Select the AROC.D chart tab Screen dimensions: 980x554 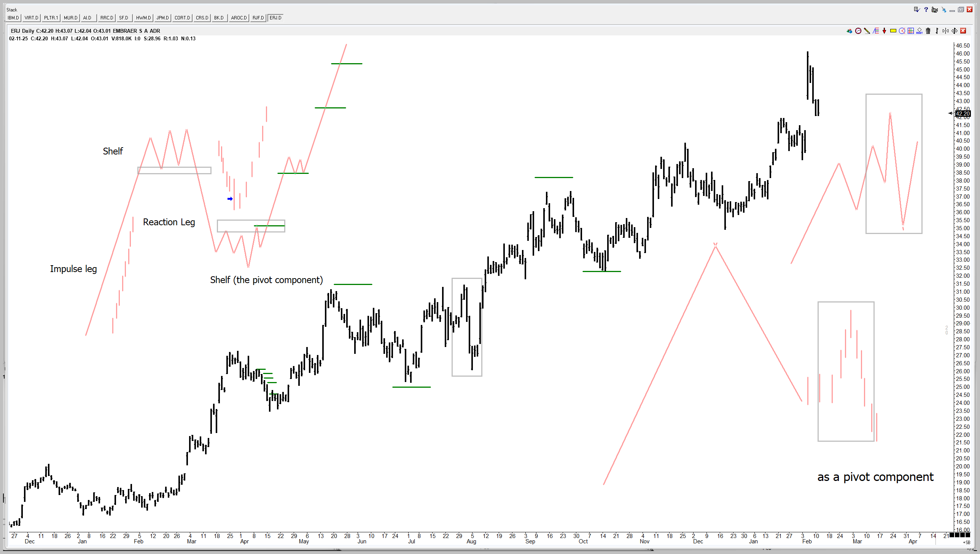click(x=239, y=18)
